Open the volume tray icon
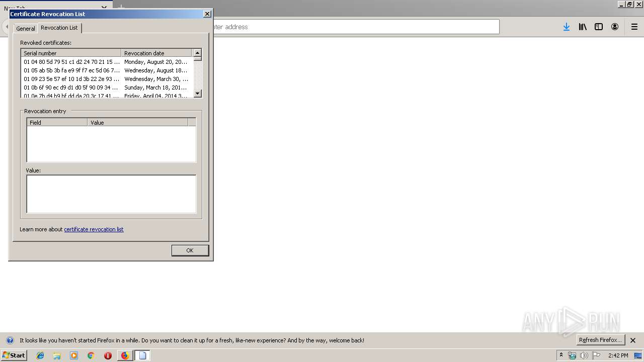The width and height of the screenshot is (644, 362). pos(584,355)
